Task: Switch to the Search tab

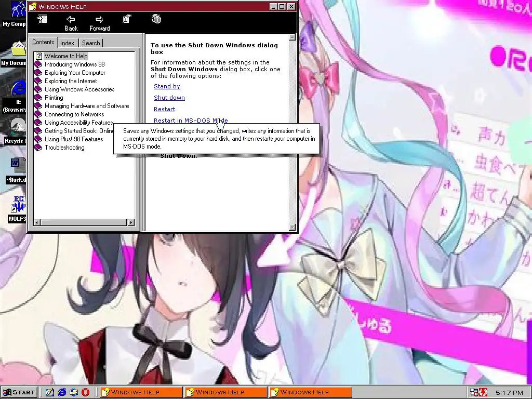Action: (x=91, y=43)
